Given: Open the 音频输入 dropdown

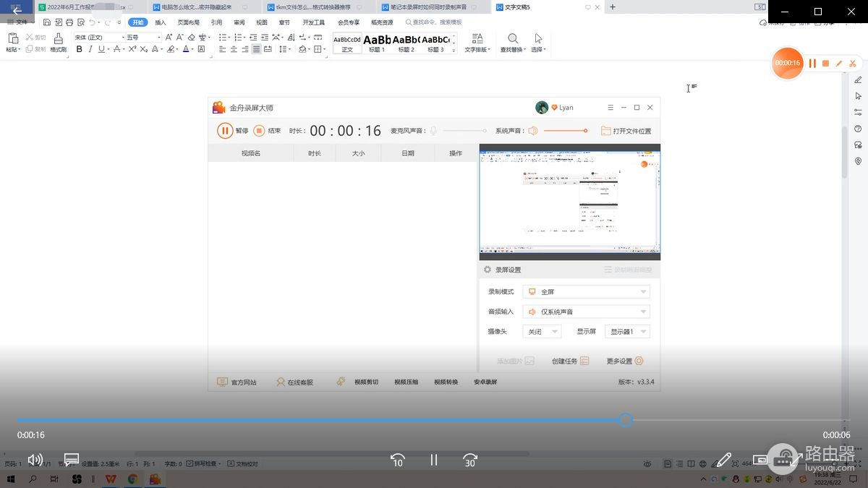Looking at the screenshot, I should [x=586, y=312].
